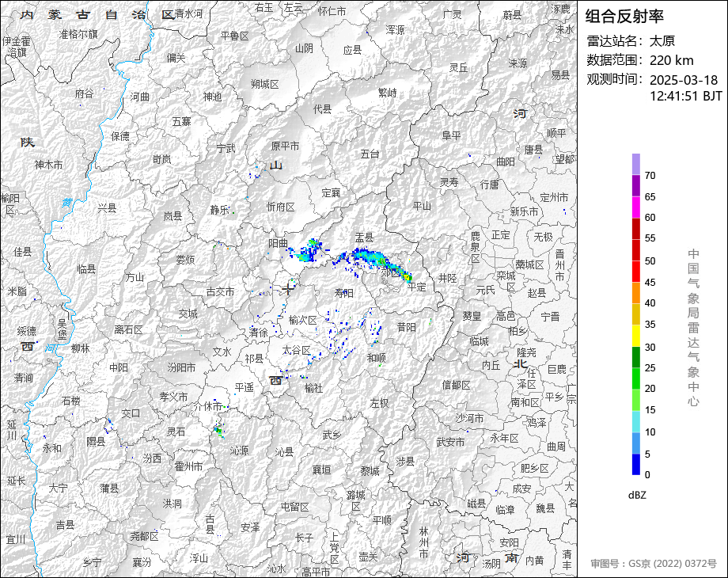This screenshot has height=578, width=728.
Task: Click the dBZ unit label under legend
Action: (x=637, y=495)
